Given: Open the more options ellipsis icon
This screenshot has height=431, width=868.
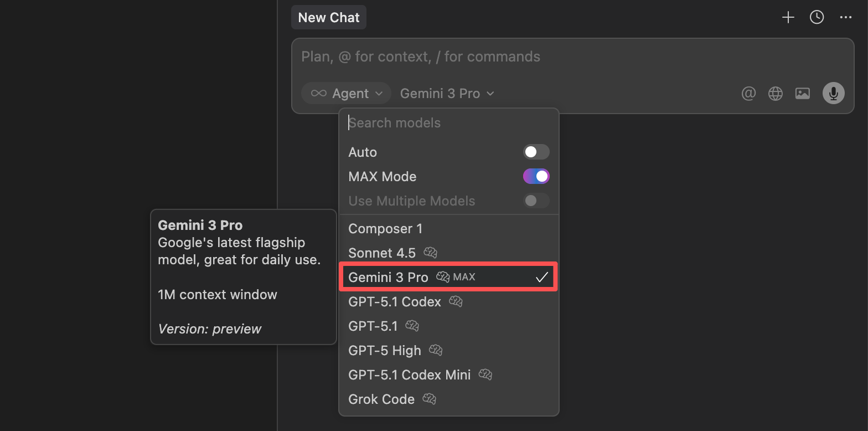Looking at the screenshot, I should click(845, 17).
